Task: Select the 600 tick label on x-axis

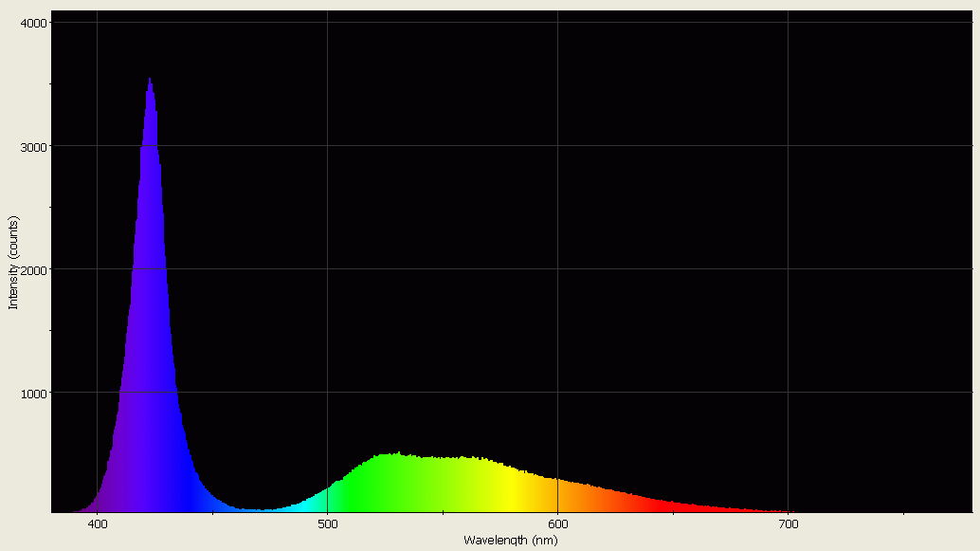Action: [558, 523]
